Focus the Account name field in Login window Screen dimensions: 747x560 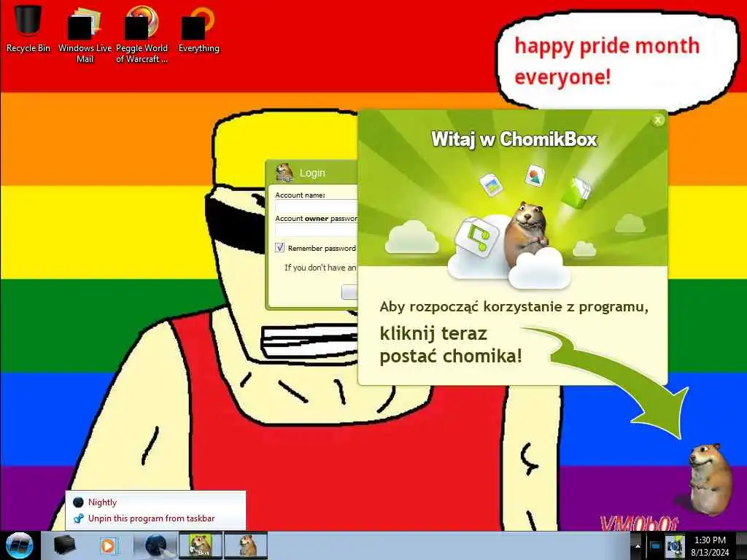pyautogui.click(x=317, y=206)
